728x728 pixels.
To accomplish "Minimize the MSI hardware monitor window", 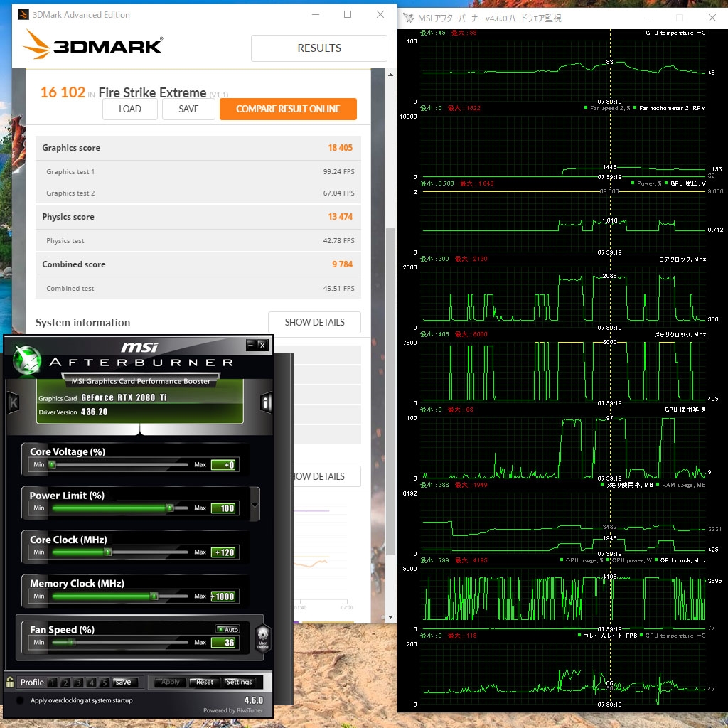I will (x=648, y=18).
